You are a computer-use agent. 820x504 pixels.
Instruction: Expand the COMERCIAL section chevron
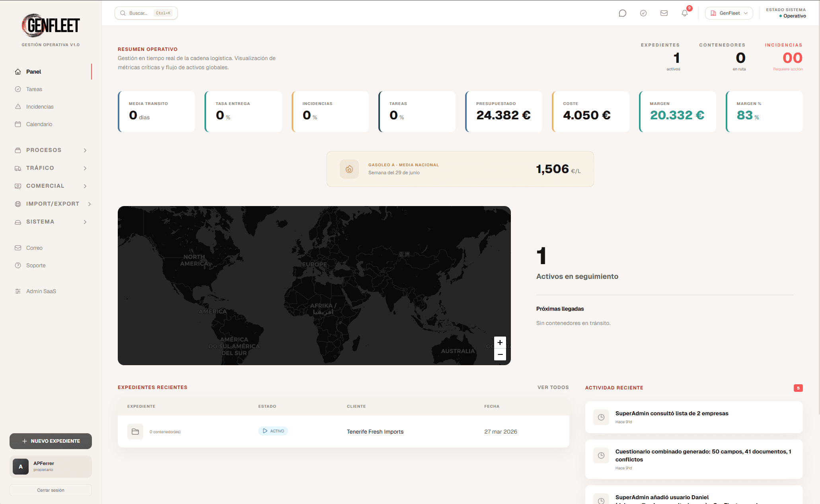coord(85,186)
